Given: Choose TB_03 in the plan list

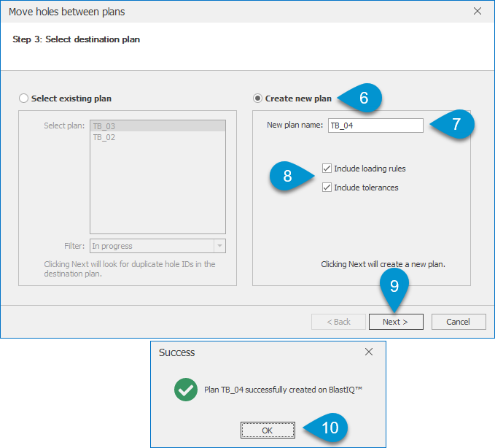Looking at the screenshot, I should (x=157, y=126).
